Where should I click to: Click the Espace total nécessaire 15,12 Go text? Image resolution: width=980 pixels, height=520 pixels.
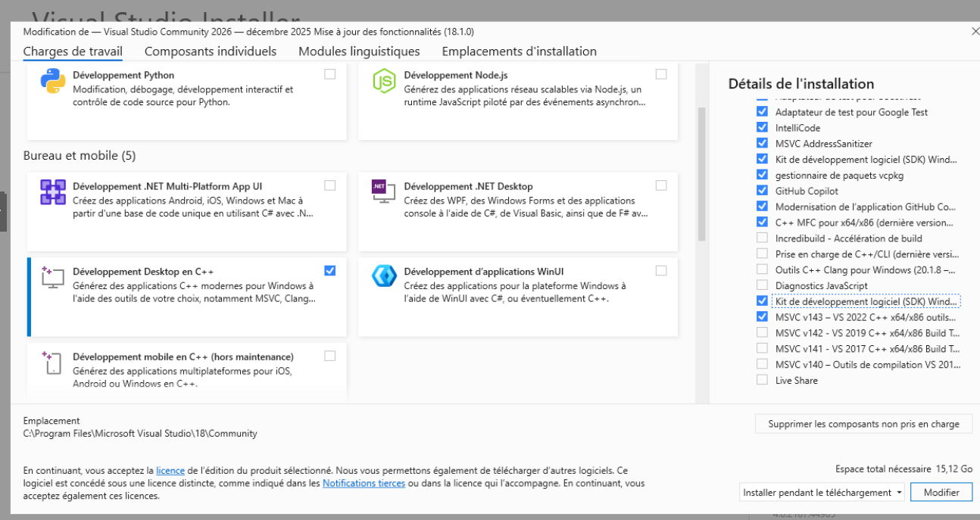coord(904,469)
